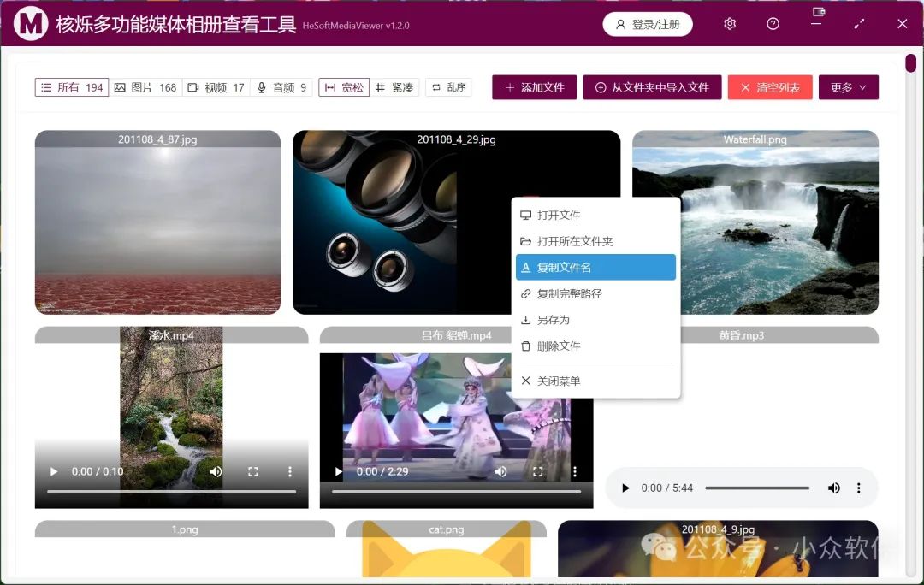This screenshot has height=585, width=924.
Task: Switch to 宽松 layout mode
Action: (344, 87)
